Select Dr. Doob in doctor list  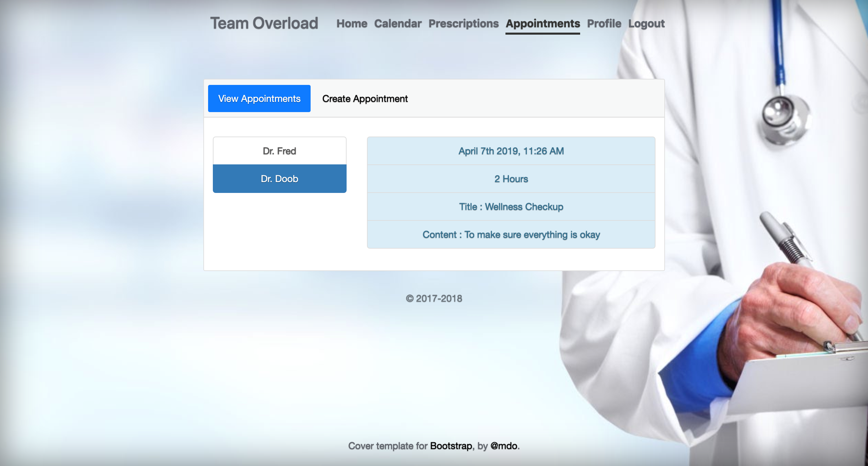pos(279,179)
